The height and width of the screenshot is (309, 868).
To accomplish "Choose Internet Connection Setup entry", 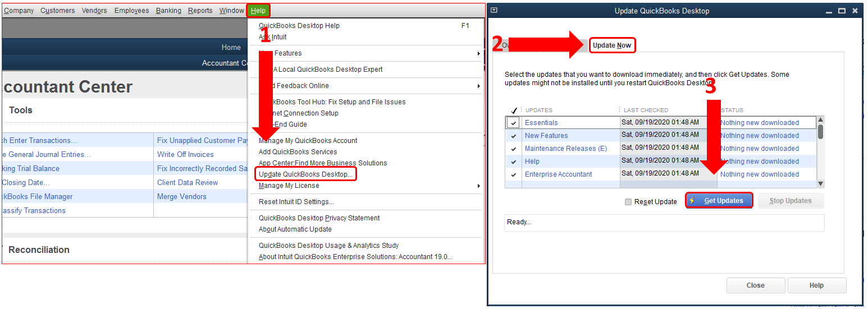I will click(298, 113).
